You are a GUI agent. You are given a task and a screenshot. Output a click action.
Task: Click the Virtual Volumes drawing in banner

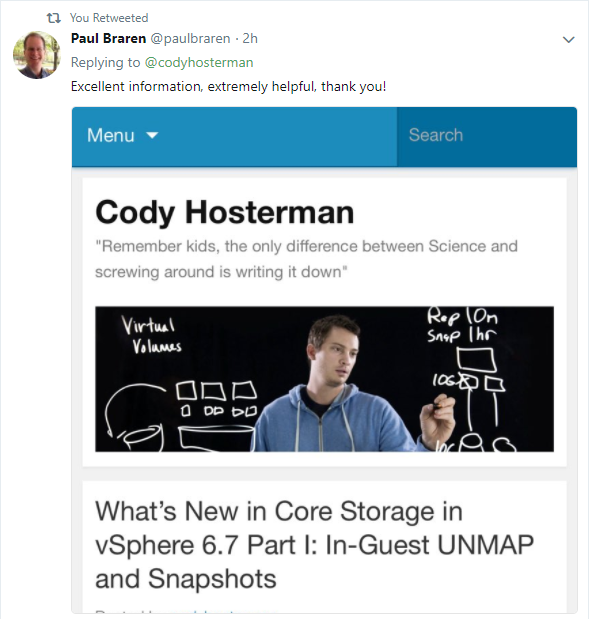pyautogui.click(x=152, y=336)
